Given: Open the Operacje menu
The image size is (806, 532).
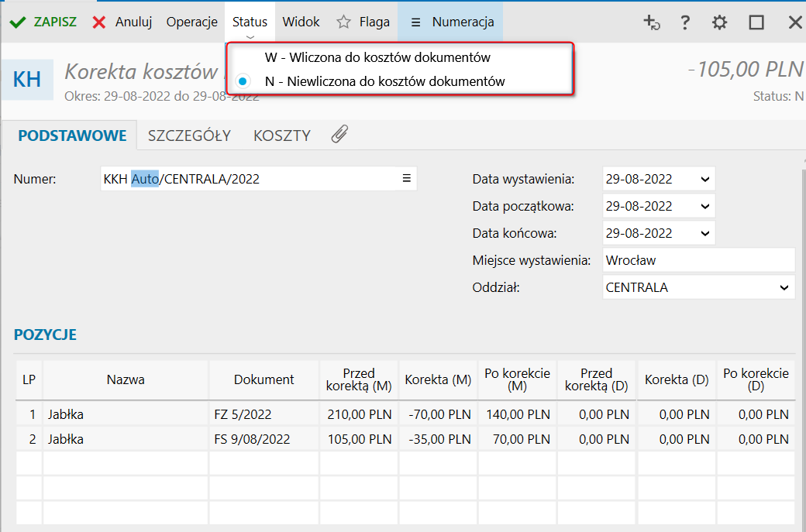Looking at the screenshot, I should pyautogui.click(x=191, y=22).
